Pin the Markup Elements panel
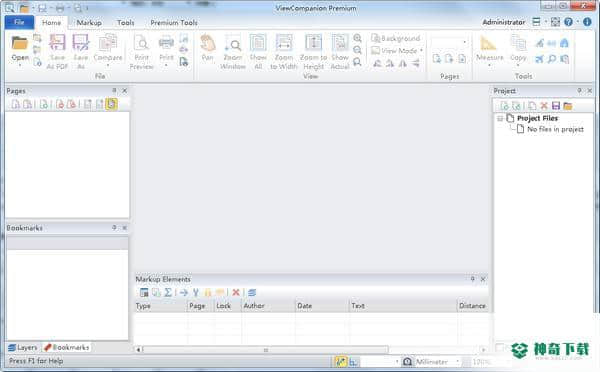 pyautogui.click(x=473, y=279)
